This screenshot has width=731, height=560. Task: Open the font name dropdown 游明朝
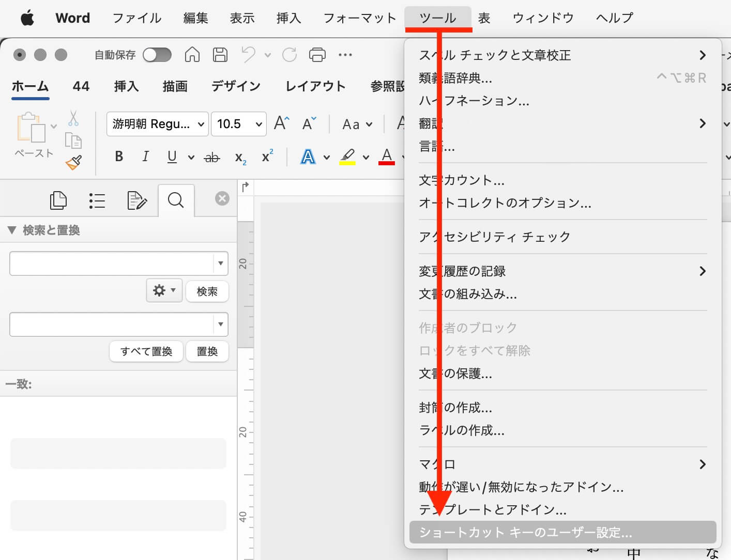coord(157,124)
